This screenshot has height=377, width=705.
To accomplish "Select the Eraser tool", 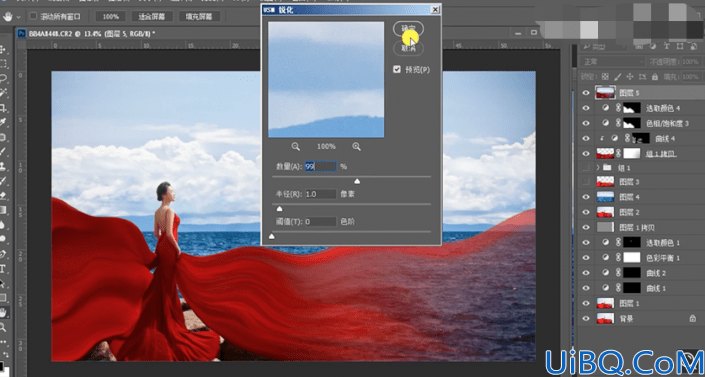I will click(3, 195).
